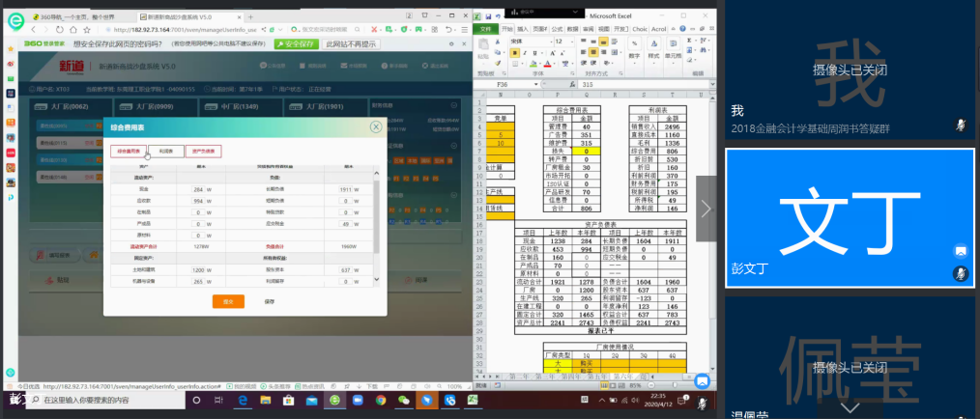The image size is (980, 419).
Task: Switch to the 利润表 tab in dialog
Action: click(165, 151)
